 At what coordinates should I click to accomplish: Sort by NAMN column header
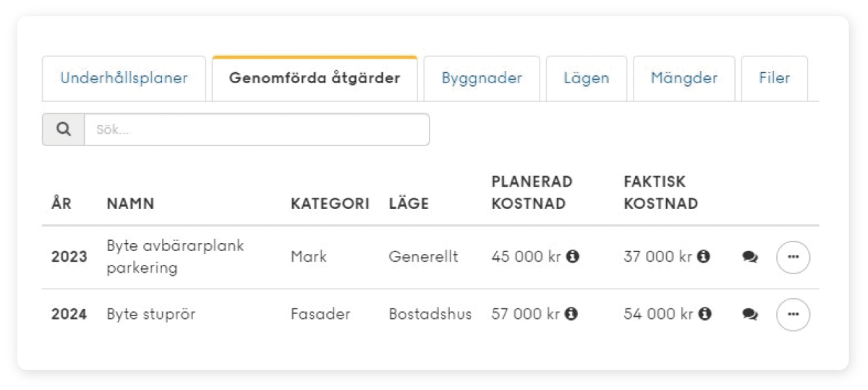click(130, 204)
